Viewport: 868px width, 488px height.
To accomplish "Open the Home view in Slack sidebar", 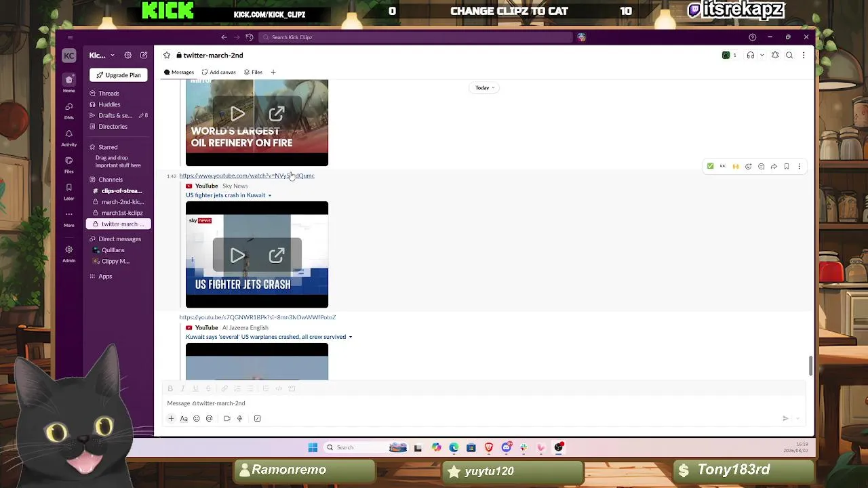I will [x=69, y=83].
